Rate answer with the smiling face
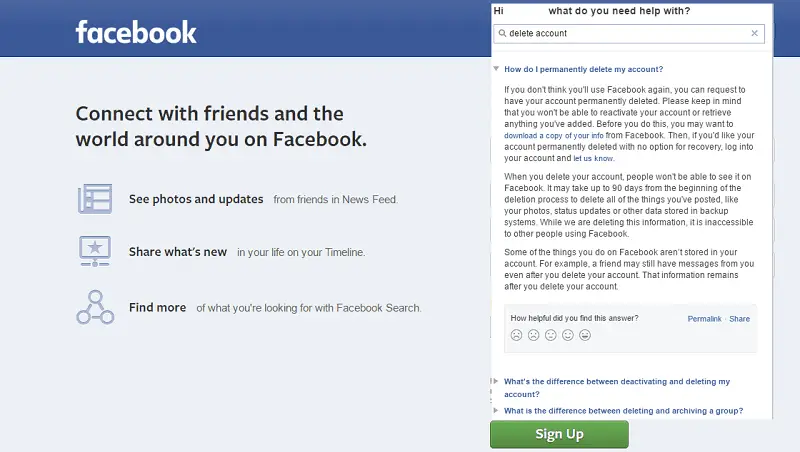The image size is (800, 452). pyautogui.click(x=568, y=335)
